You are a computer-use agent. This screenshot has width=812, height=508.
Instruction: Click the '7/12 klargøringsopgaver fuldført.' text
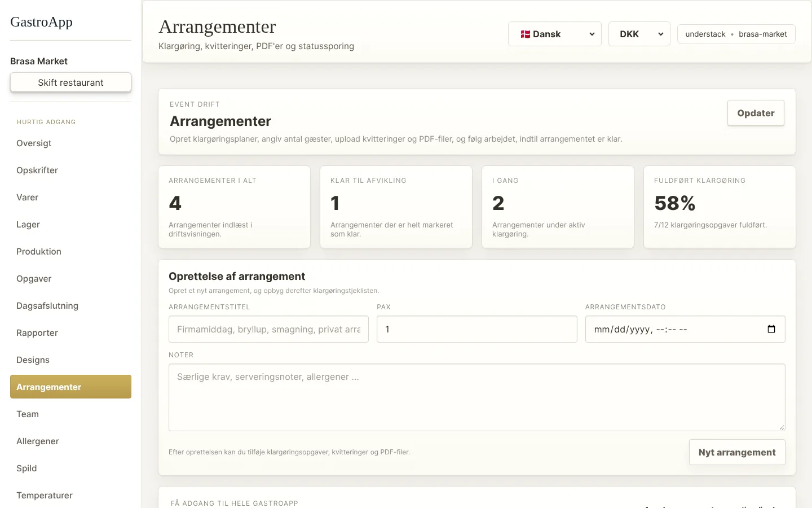pyautogui.click(x=710, y=225)
